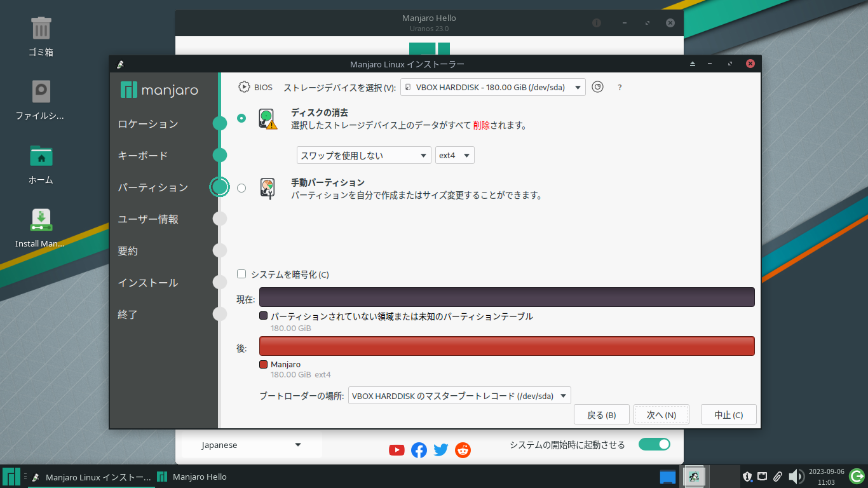868x488 pixels.
Task: Open the wired network tray icon
Action: pos(763,477)
